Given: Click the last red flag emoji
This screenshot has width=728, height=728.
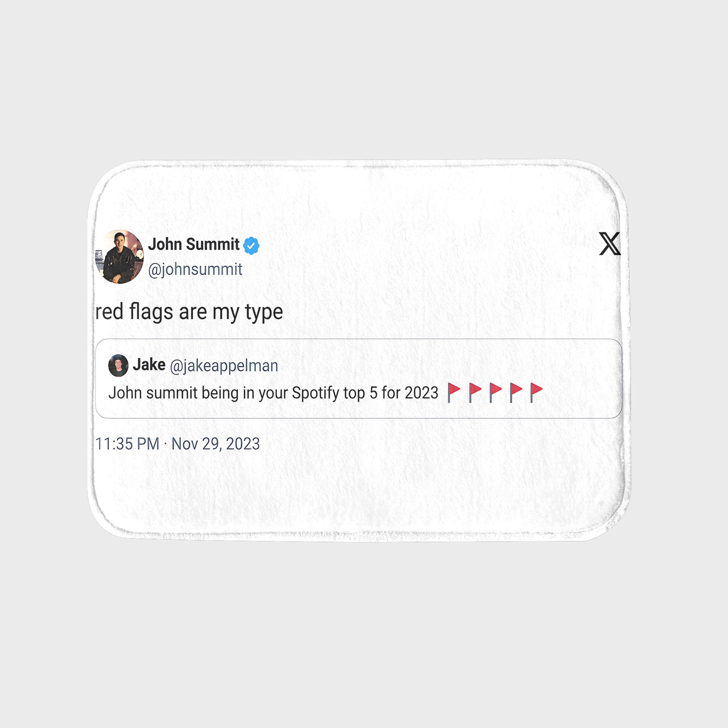Looking at the screenshot, I should pos(536,393).
